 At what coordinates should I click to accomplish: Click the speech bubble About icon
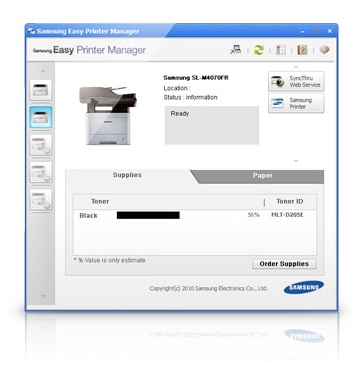point(324,50)
